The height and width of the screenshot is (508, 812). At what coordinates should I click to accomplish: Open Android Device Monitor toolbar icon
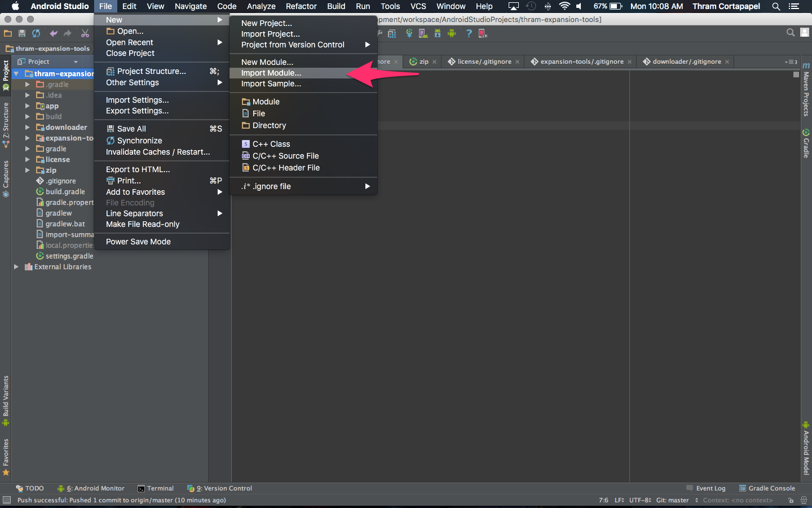(x=452, y=34)
